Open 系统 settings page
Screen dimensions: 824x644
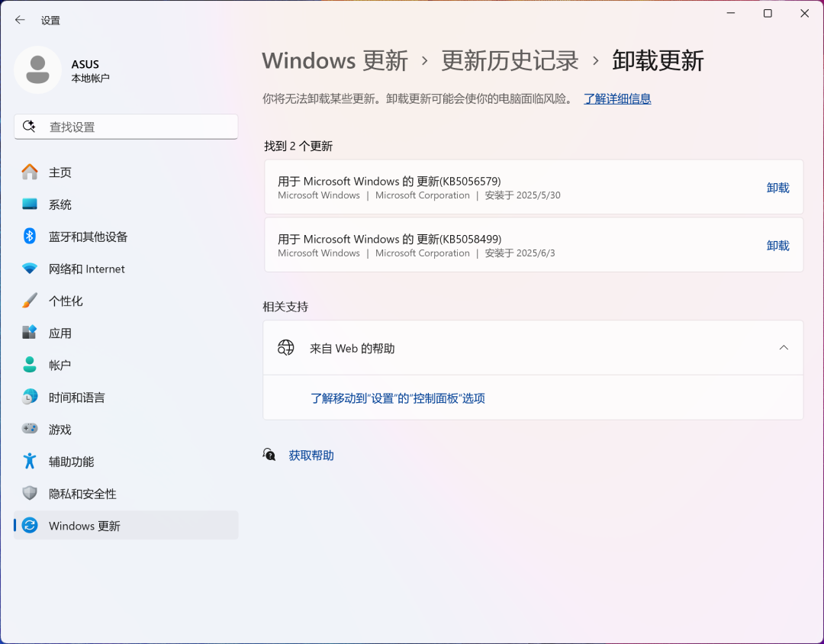[126, 204]
